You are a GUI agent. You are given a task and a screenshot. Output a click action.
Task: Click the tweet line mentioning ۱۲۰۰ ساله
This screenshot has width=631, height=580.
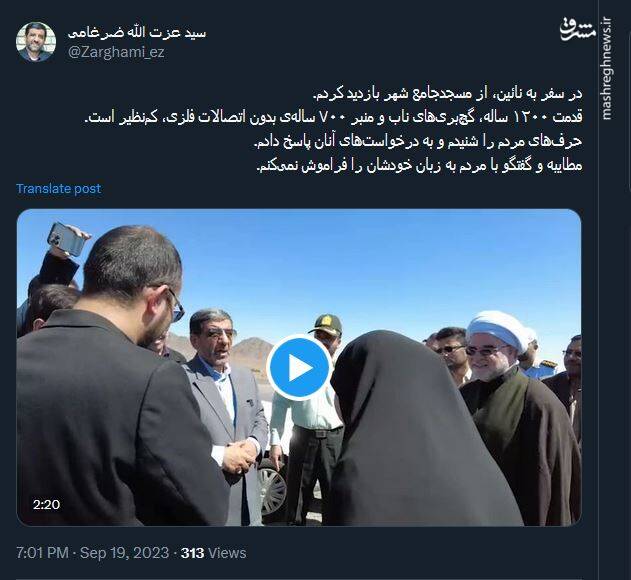point(333,118)
